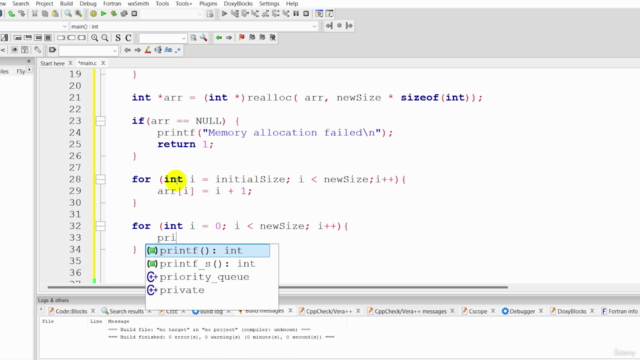Click the Zoom out magnifier icon
This screenshot has height=360, width=640.
coord(105,38)
